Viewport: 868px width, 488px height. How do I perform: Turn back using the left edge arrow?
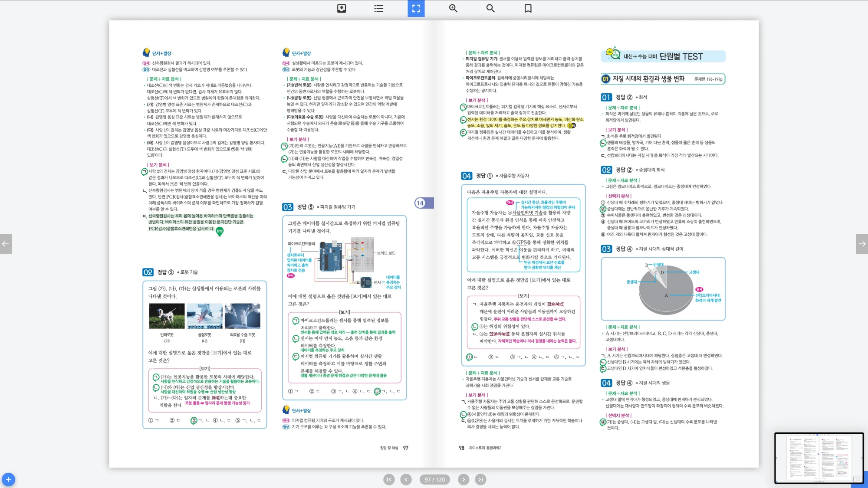6,244
